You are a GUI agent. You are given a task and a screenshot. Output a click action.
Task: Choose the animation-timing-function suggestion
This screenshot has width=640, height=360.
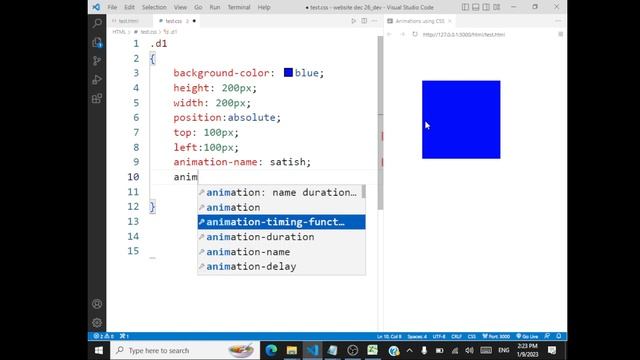pos(282,222)
